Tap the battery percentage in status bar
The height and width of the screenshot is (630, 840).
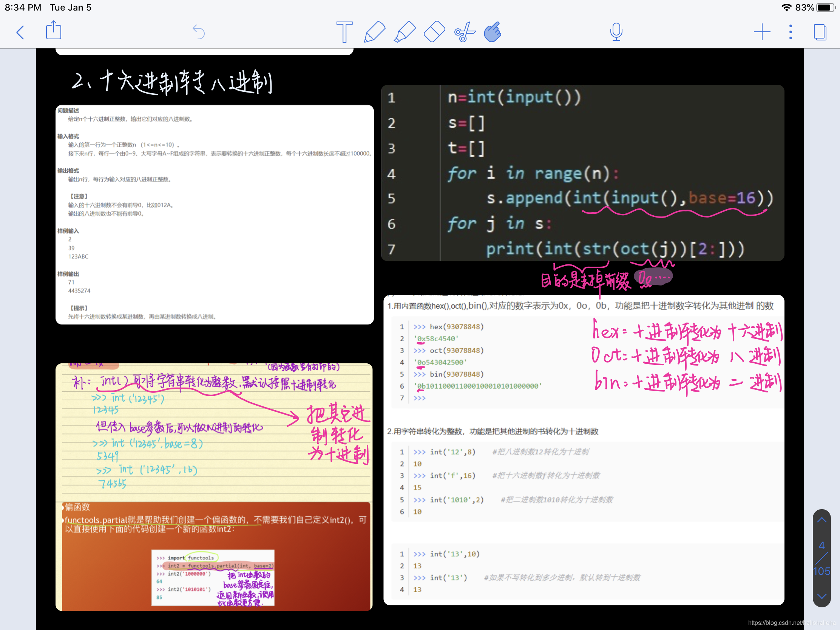click(x=804, y=8)
